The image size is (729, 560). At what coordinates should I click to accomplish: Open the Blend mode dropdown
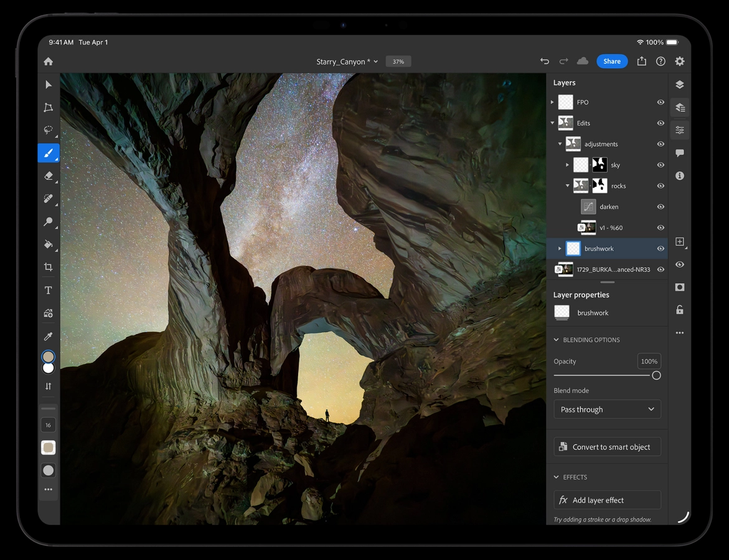coord(607,409)
